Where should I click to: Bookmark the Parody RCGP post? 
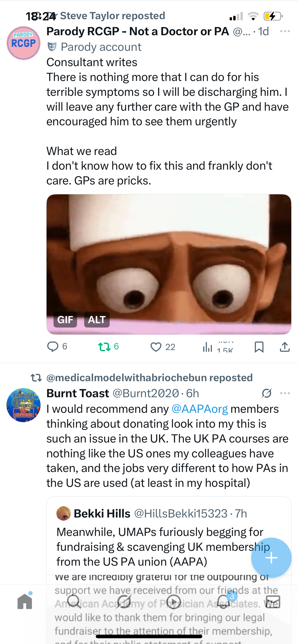[259, 347]
